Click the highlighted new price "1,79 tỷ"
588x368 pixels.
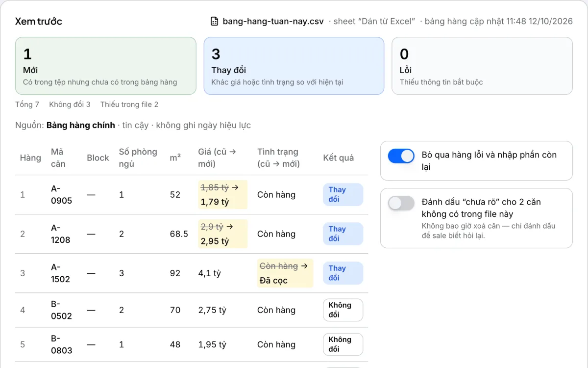(x=215, y=202)
